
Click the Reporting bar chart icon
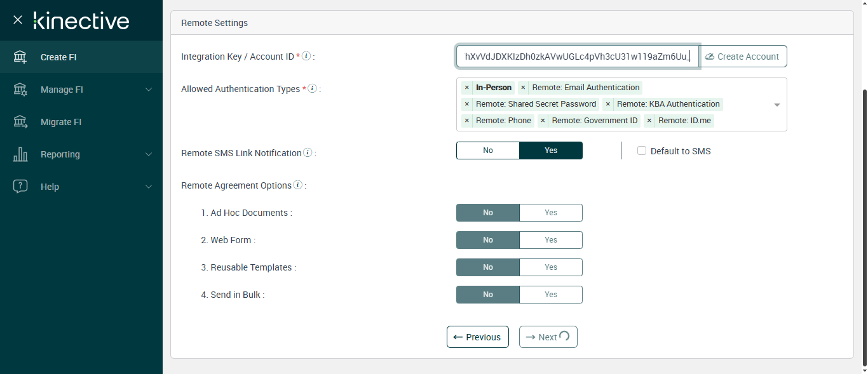(x=20, y=154)
